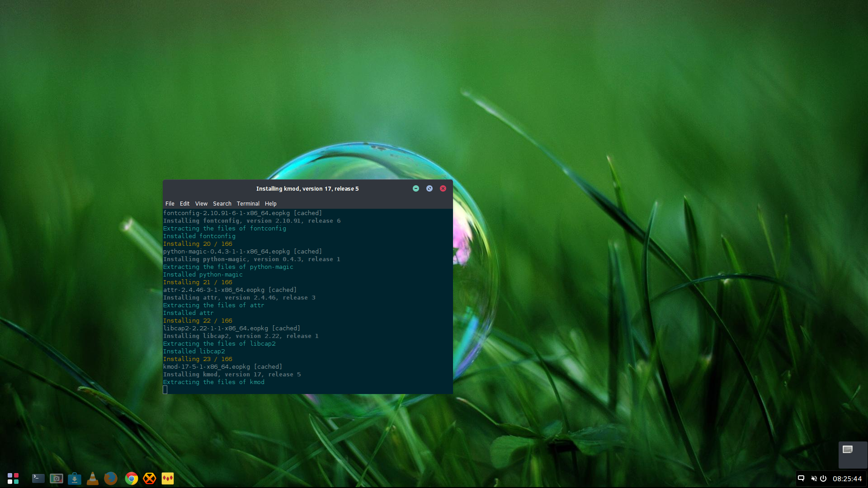Open the Search menu in terminal
The image size is (868, 488).
222,204
